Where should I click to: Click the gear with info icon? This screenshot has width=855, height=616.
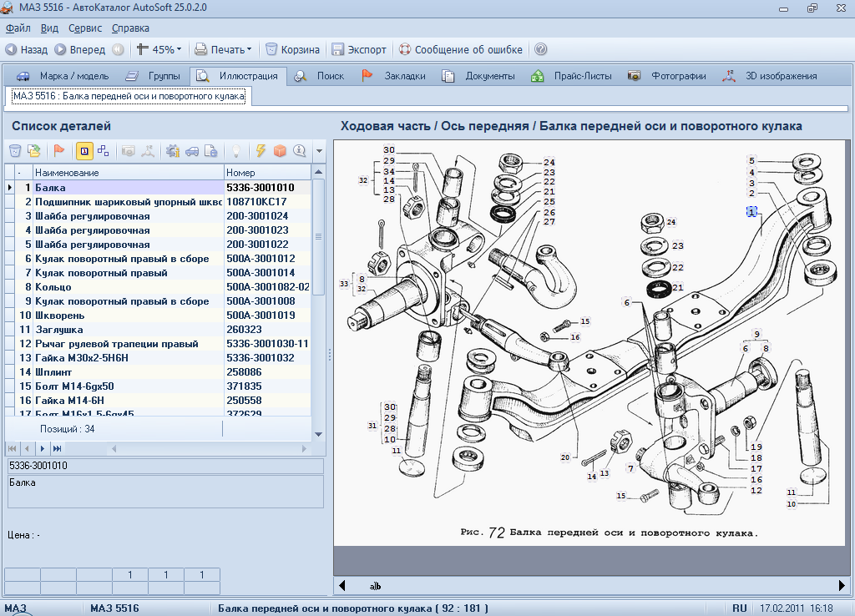173,151
